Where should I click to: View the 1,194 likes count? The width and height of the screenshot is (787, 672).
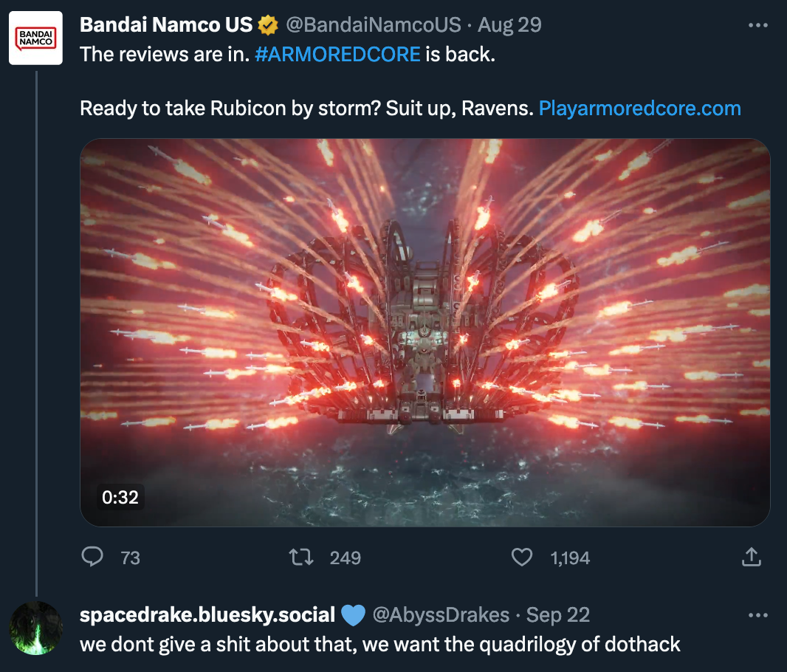coord(570,558)
